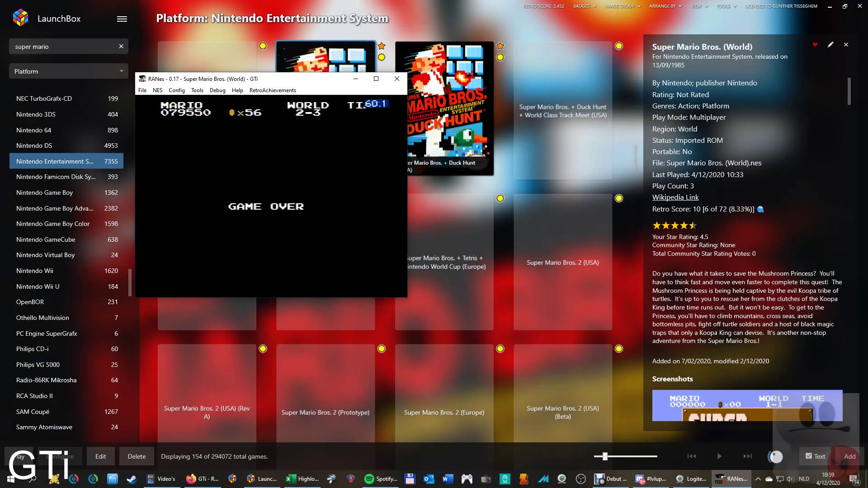Screen dimensions: 868x488
Task: Open Debut video capture from taskbar
Action: 611,479
